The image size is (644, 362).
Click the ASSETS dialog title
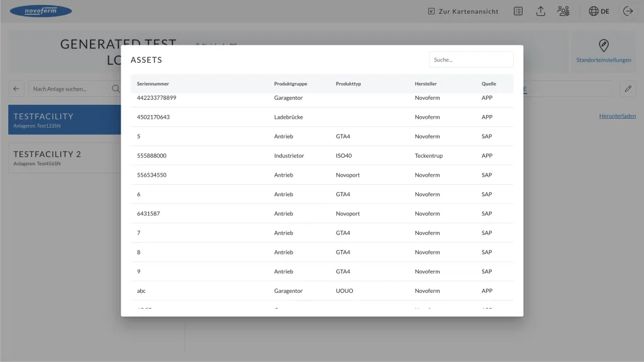(146, 60)
